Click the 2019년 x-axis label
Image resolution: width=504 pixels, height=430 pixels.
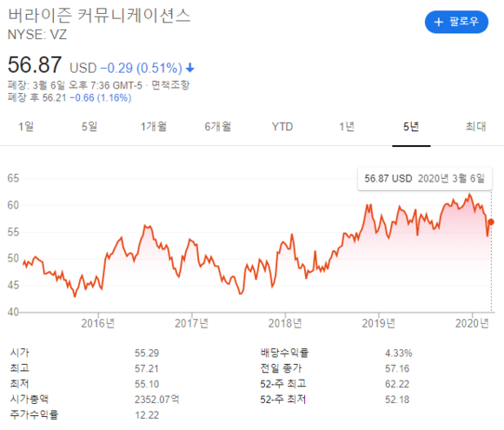[379, 323]
